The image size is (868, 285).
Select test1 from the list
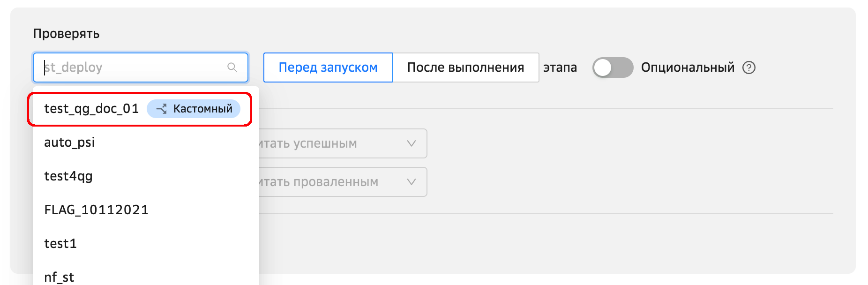[x=60, y=244]
